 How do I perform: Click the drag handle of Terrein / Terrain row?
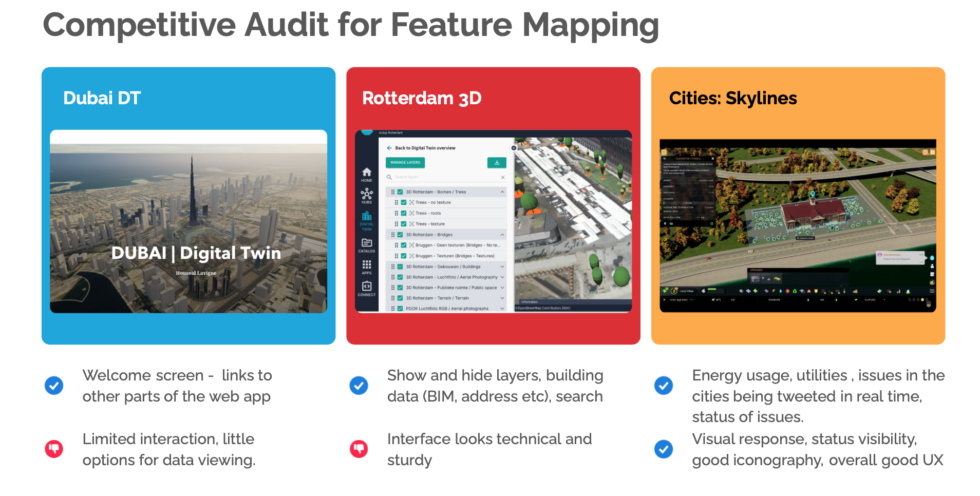click(x=393, y=298)
